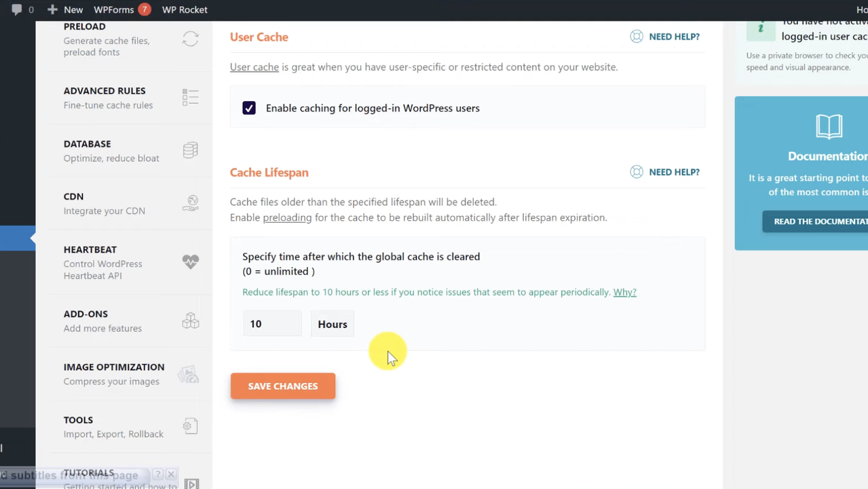
Task: Click the CDN globe-in-hand icon
Action: [190, 204]
